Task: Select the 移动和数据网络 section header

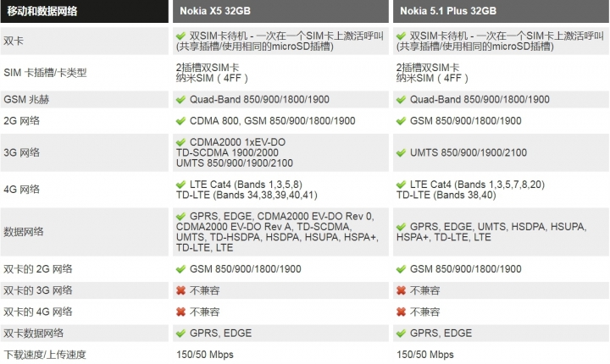Action: (x=85, y=11)
